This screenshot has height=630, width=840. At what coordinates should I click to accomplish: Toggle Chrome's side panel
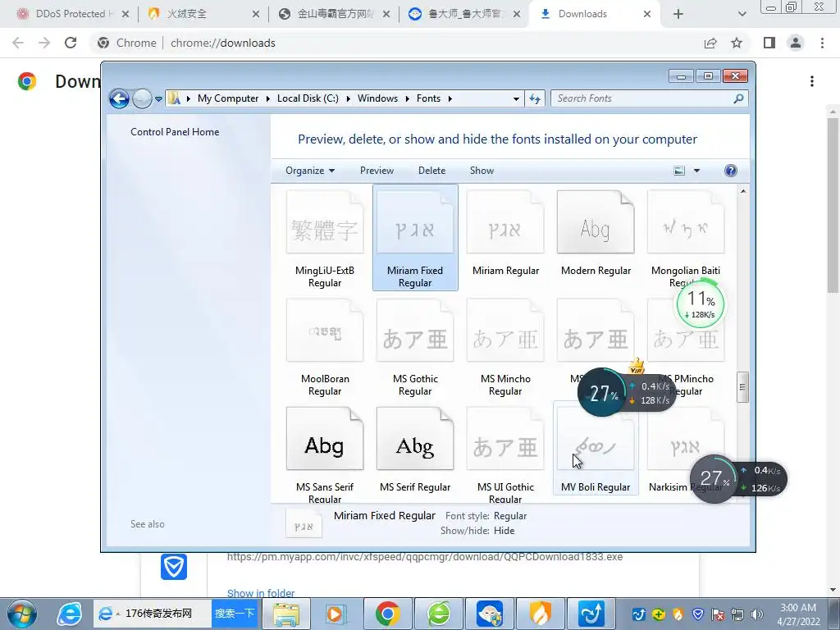769,43
